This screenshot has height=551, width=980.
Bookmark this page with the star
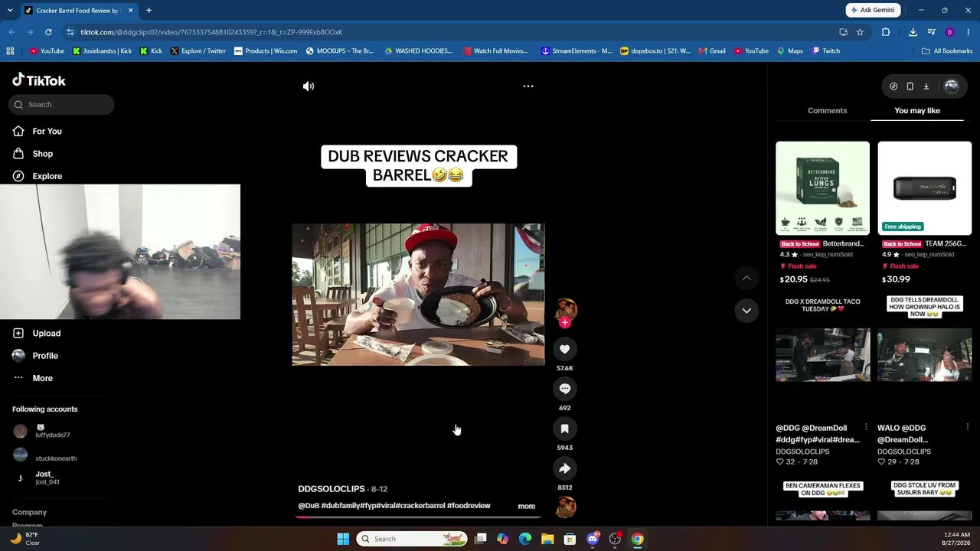coord(860,32)
